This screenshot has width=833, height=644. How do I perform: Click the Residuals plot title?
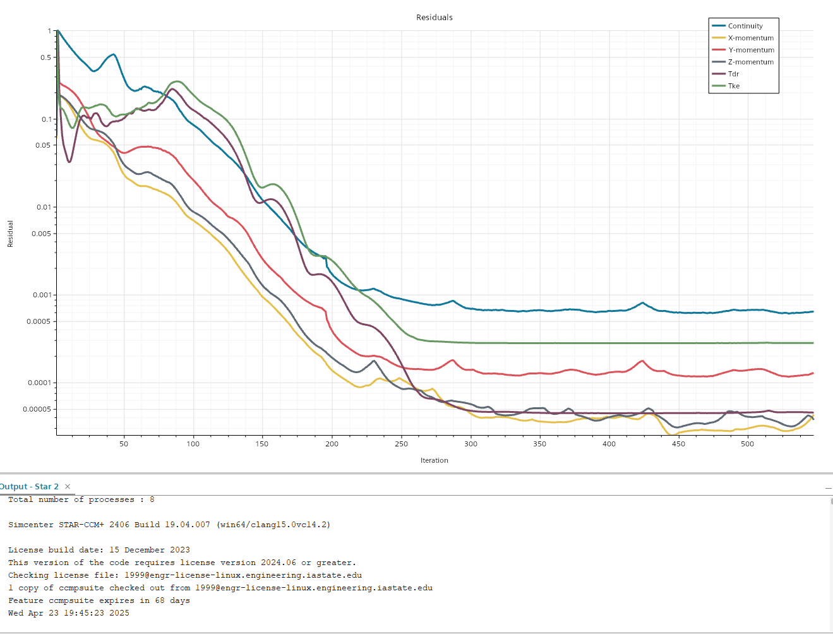pyautogui.click(x=434, y=18)
